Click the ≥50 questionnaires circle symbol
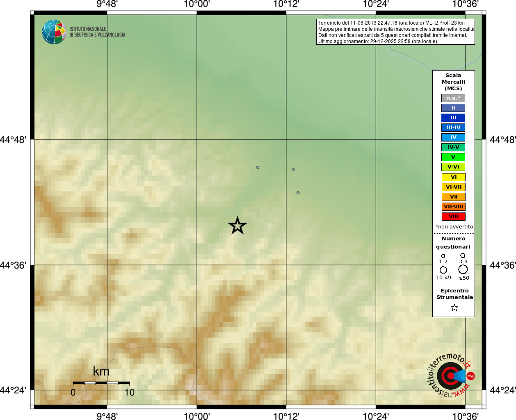Image resolution: width=516 pixels, height=420 pixels. point(463,269)
